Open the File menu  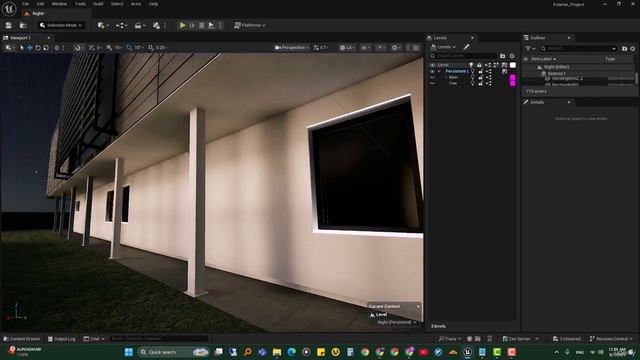(x=25, y=4)
